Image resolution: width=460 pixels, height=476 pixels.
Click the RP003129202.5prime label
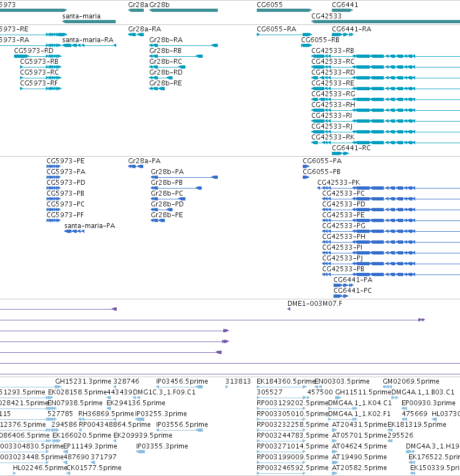pyautogui.click(x=292, y=403)
